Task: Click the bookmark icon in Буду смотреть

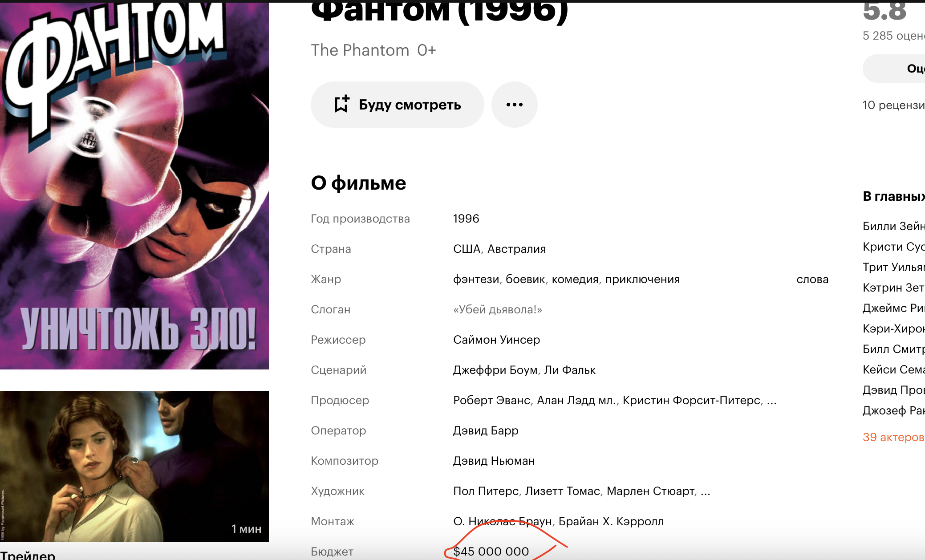Action: [342, 104]
